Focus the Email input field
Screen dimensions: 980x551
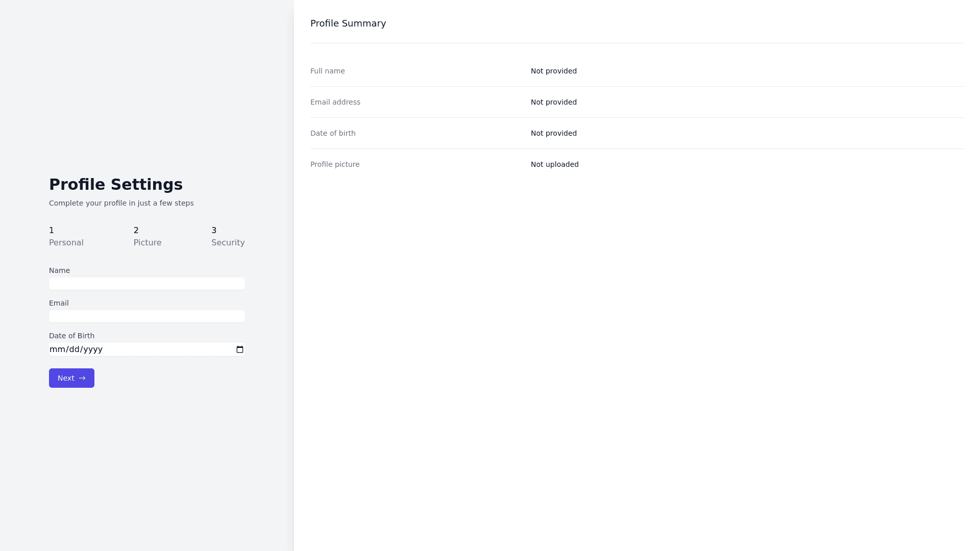147,316
